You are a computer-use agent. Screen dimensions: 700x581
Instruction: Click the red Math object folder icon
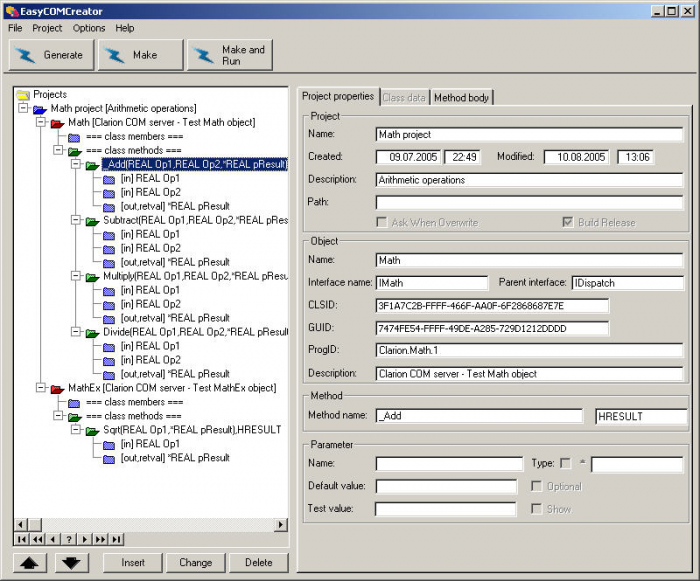58,123
